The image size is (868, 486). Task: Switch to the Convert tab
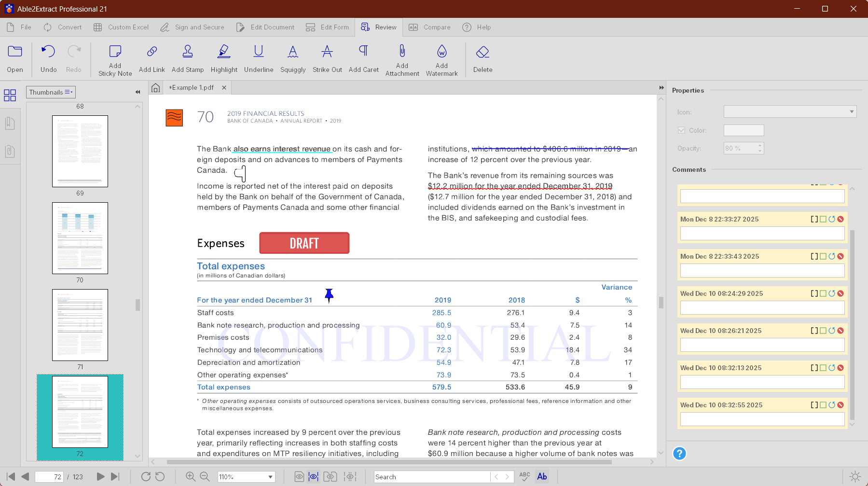(x=63, y=28)
